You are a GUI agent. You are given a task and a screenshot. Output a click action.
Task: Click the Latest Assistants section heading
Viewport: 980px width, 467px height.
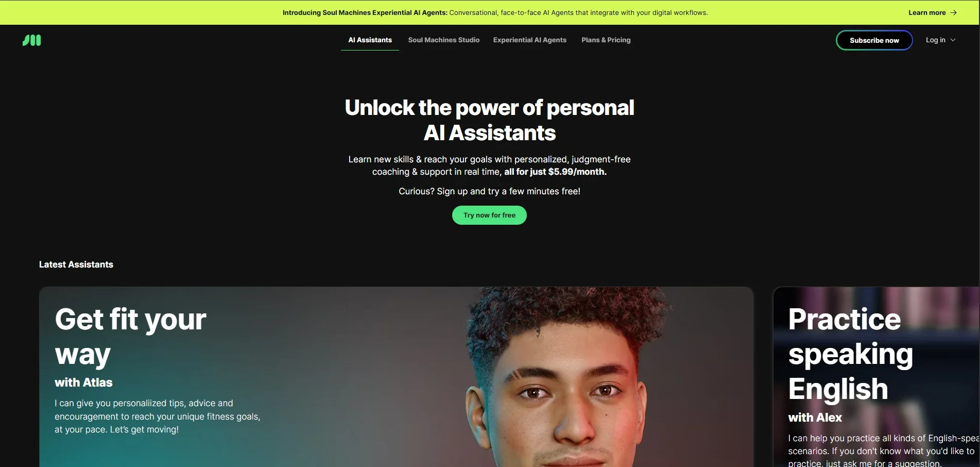pyautogui.click(x=76, y=264)
